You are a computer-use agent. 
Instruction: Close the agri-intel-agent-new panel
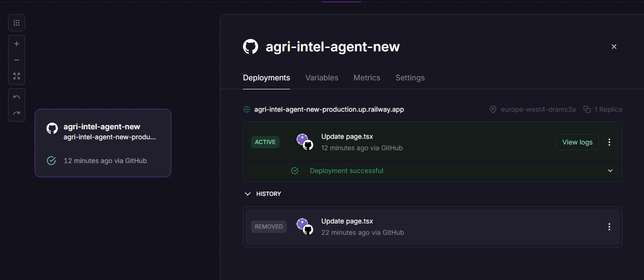click(614, 47)
